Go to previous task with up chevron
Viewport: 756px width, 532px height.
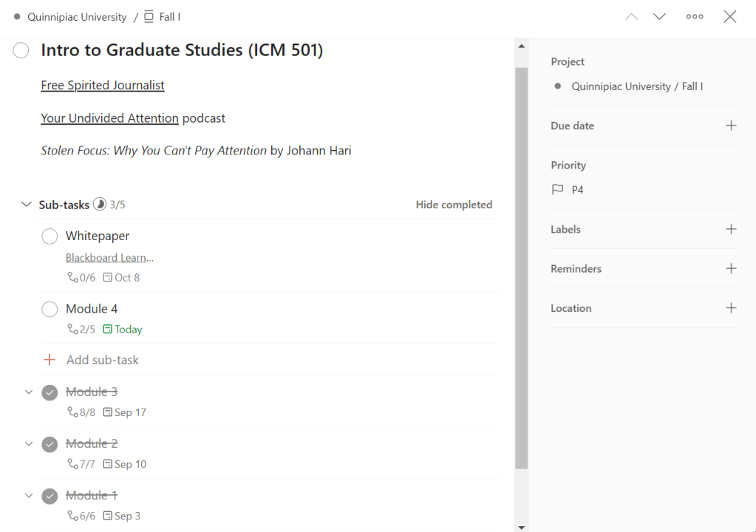coord(631,17)
